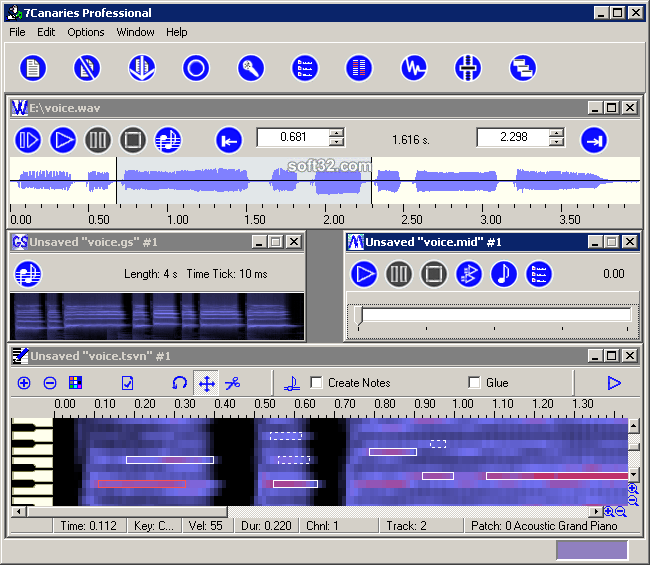Screen dimensions: 650x565
Task: Click the single note icon in voice.mid window
Action: tap(504, 274)
